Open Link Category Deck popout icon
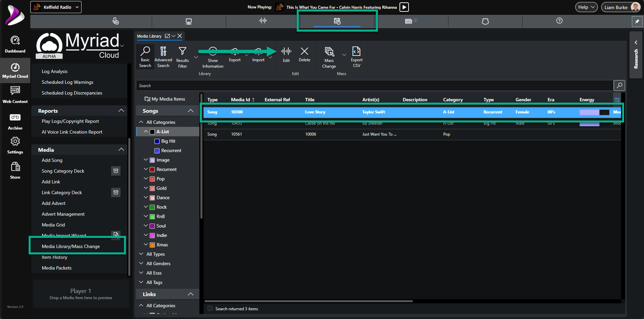Image resolution: width=644 pixels, height=319 pixels. 116,192
